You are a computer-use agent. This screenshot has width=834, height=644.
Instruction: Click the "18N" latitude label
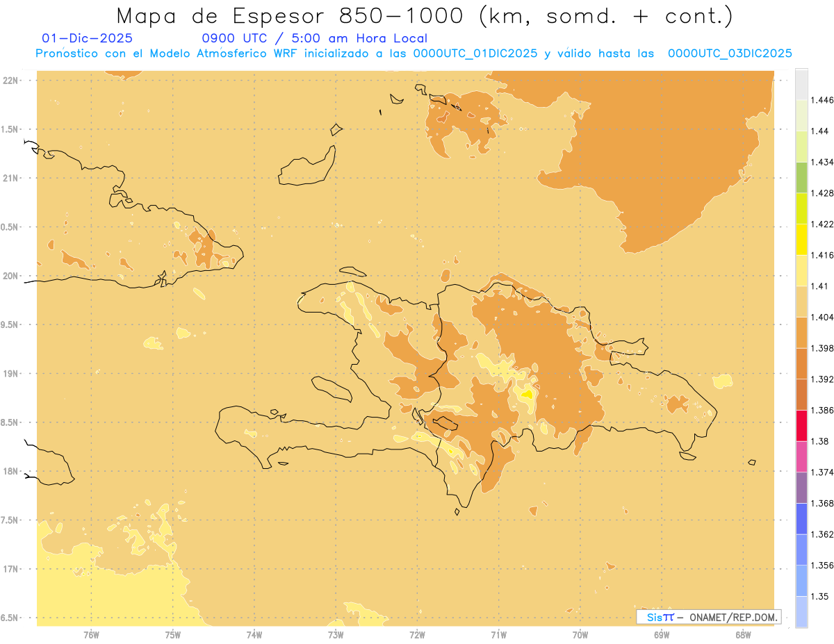click(10, 472)
